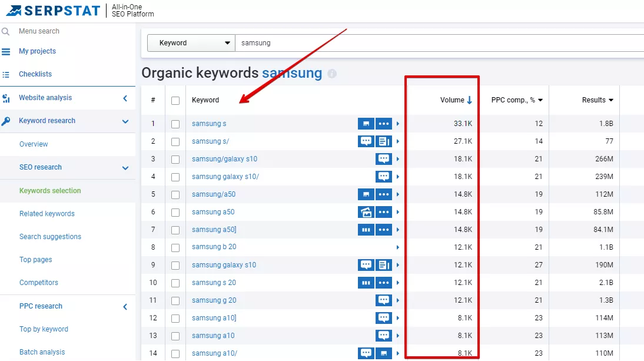Click the My projects hamburger icon
Viewport: 644px width, 361px height.
coord(6,51)
